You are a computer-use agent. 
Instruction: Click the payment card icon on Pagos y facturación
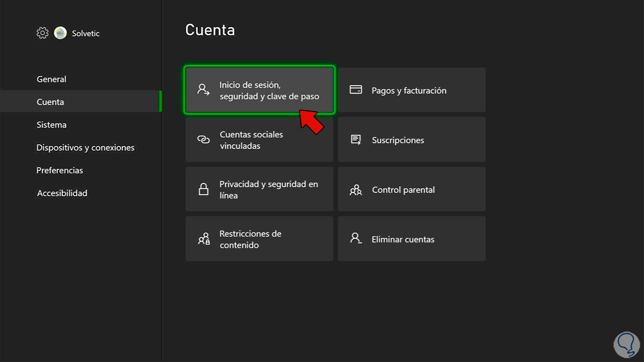[355, 90]
